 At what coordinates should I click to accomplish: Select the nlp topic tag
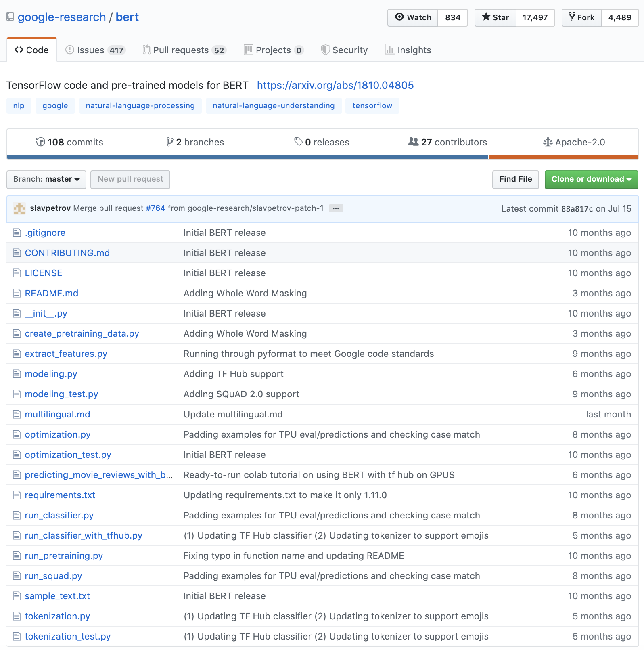(x=19, y=106)
